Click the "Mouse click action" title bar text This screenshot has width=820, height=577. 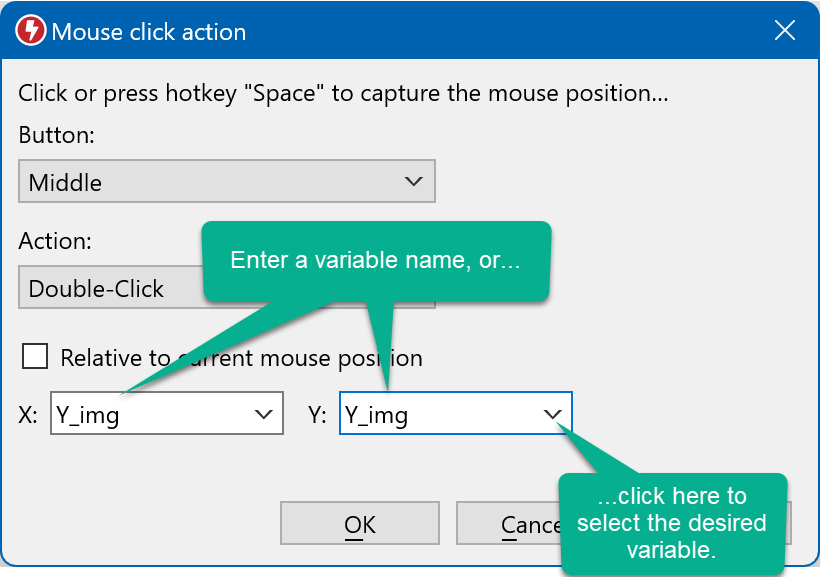tap(148, 32)
